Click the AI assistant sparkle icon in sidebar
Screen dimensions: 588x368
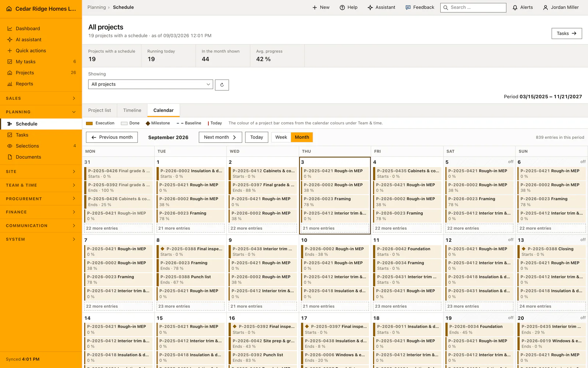(10, 40)
